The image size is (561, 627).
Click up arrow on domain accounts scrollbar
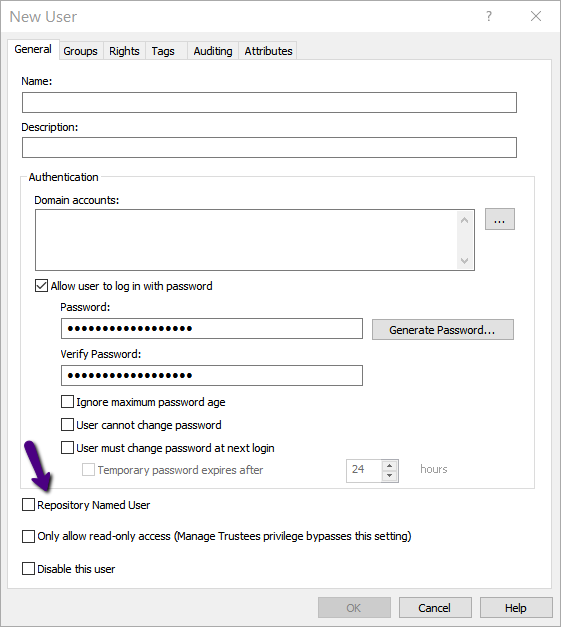point(464,220)
